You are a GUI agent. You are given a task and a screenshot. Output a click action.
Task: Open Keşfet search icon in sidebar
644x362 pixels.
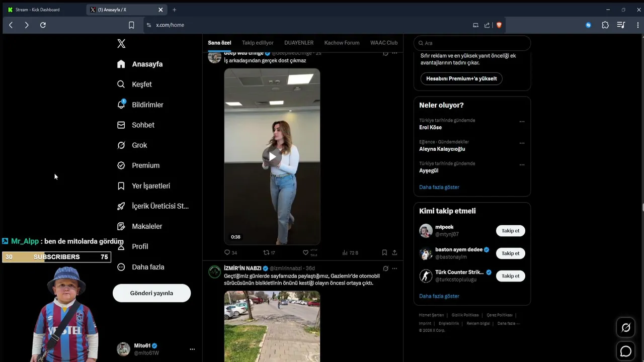[121, 84]
